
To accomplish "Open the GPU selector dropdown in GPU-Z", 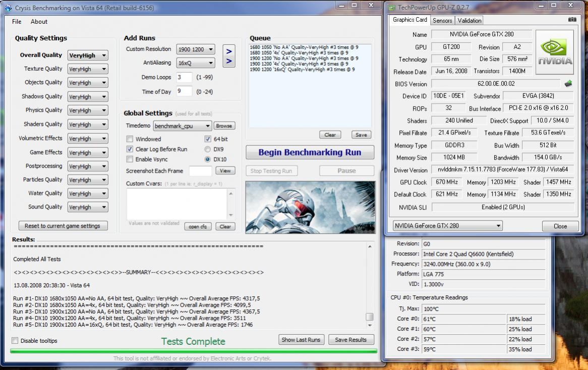I will tap(447, 226).
